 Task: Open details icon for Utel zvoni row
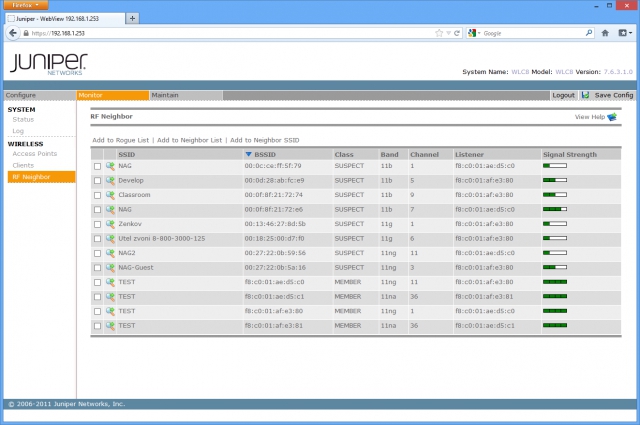tap(110, 239)
